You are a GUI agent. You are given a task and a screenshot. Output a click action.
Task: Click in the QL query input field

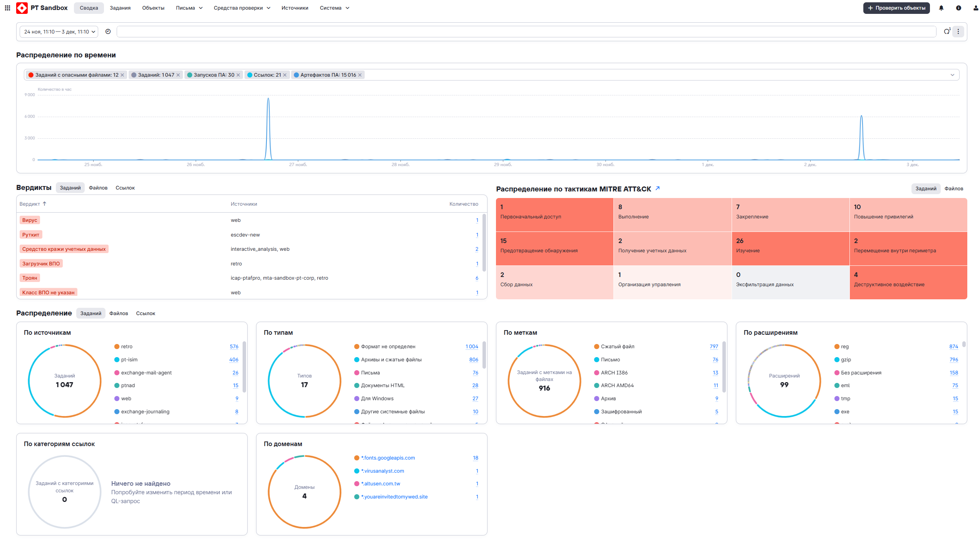(526, 32)
